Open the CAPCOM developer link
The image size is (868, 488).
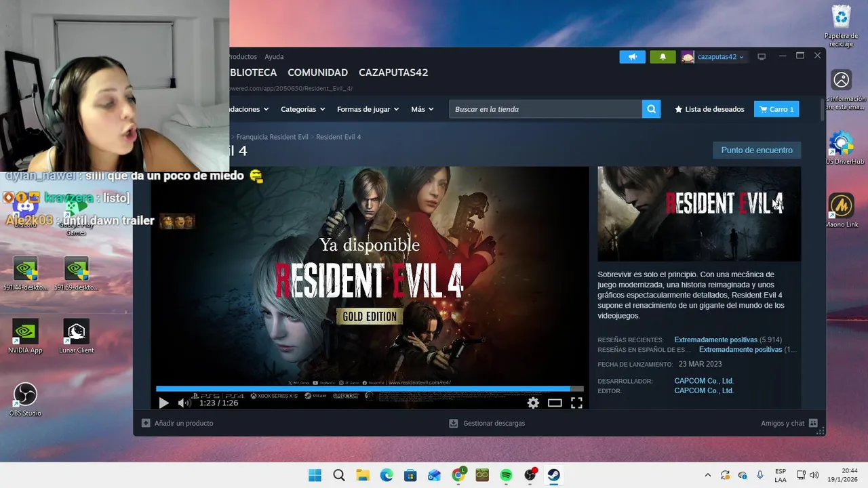click(704, 381)
